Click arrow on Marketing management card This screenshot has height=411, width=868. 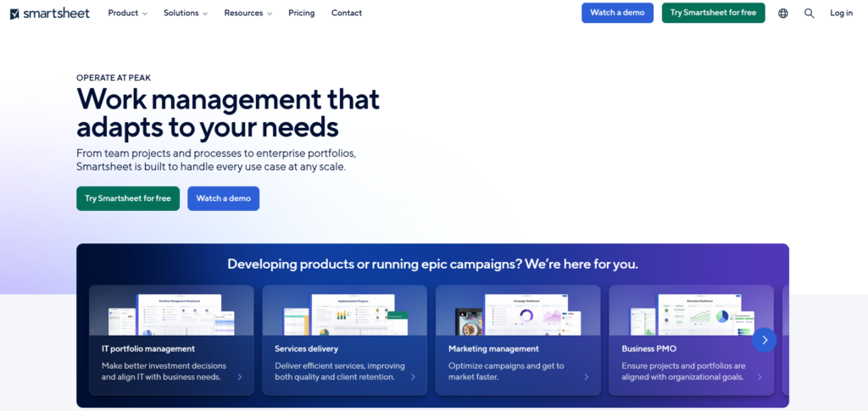click(x=587, y=377)
